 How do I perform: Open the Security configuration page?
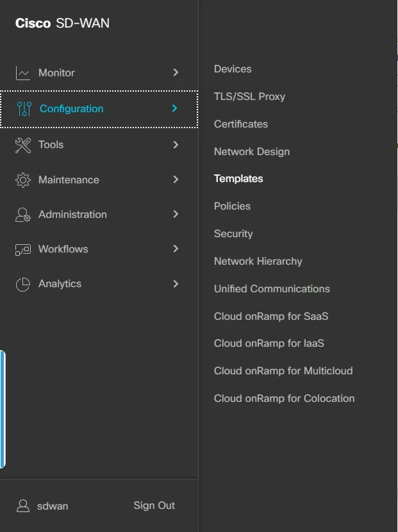click(233, 233)
